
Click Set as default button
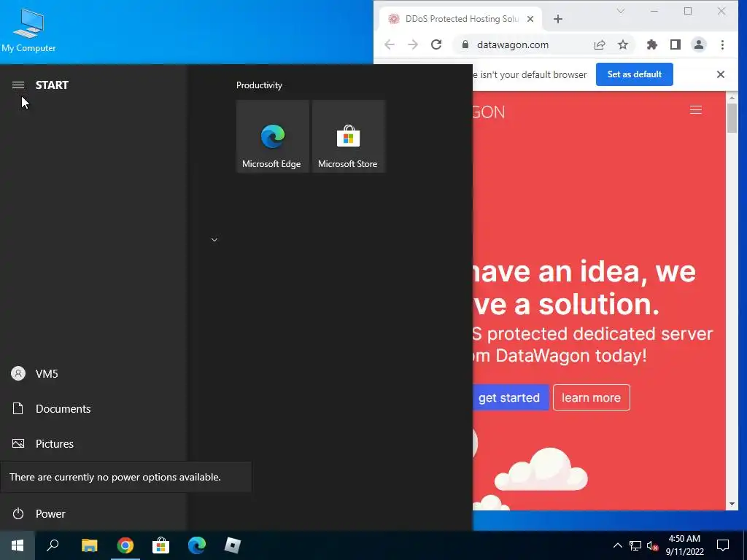click(x=634, y=74)
